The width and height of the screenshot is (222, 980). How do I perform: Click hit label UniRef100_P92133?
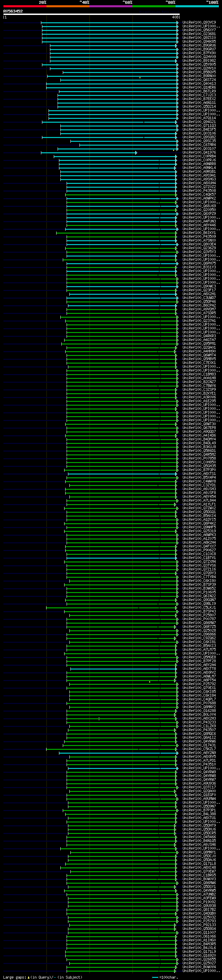[199, 924]
